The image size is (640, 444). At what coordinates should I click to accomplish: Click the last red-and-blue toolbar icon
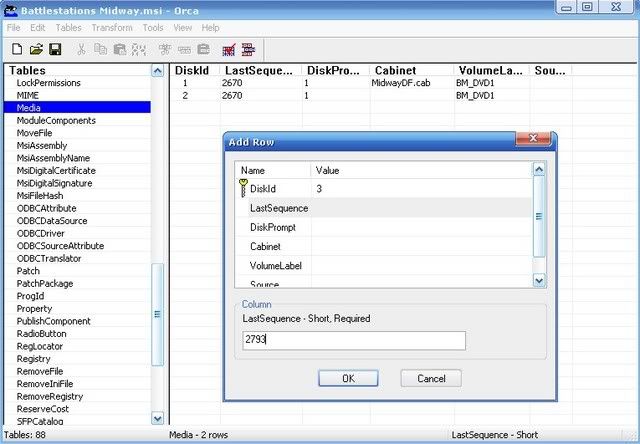[248, 49]
